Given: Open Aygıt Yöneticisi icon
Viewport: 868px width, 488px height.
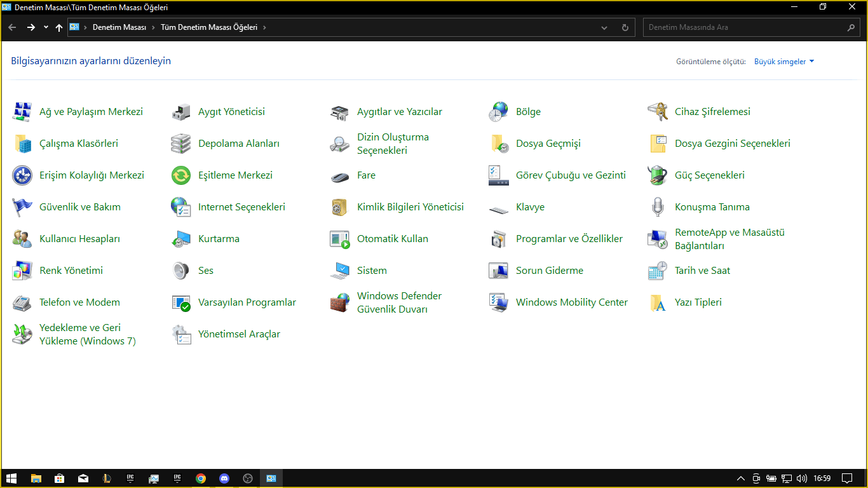Looking at the screenshot, I should [x=181, y=112].
